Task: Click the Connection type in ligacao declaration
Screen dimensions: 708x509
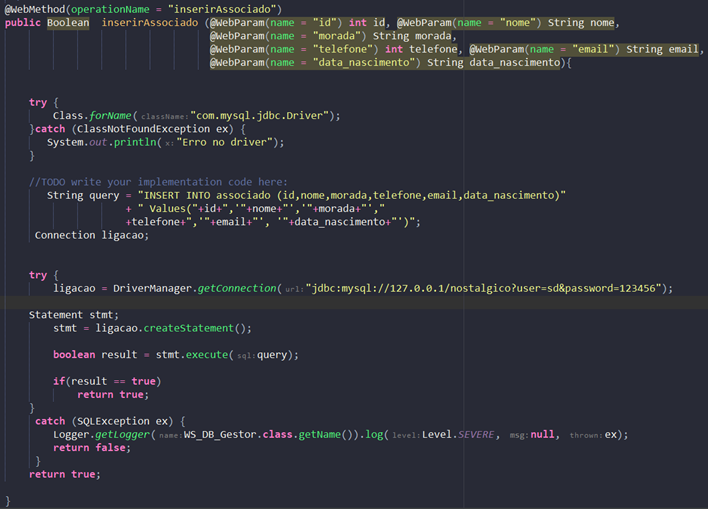Action: (x=65, y=235)
